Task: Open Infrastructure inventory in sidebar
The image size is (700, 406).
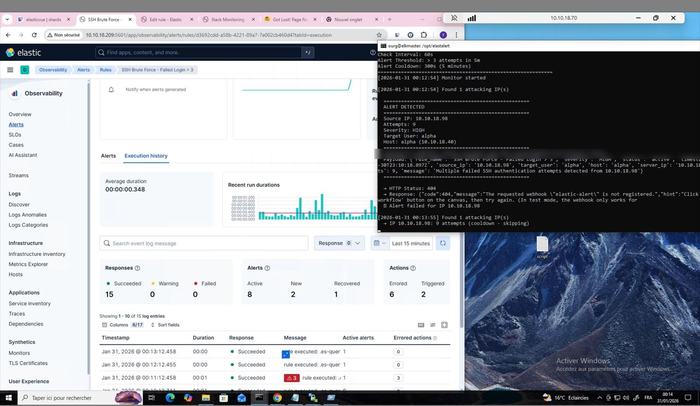Action: point(37,254)
